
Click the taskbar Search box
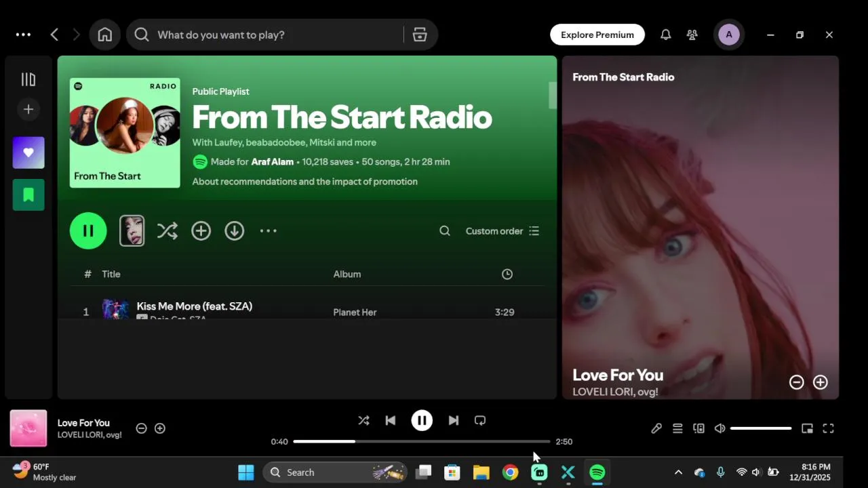[x=335, y=472]
